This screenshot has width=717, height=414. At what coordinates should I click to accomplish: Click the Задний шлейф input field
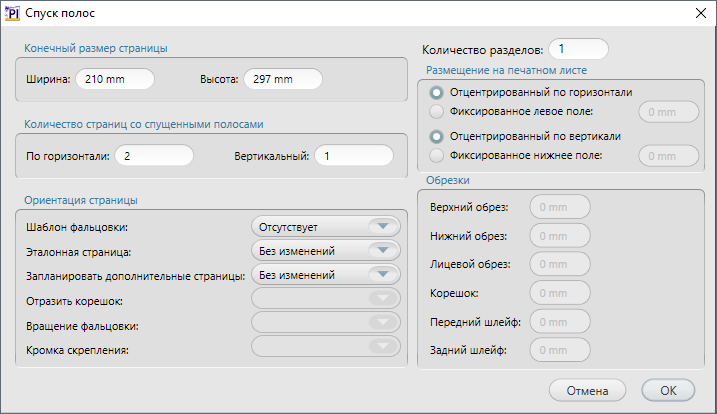(560, 351)
